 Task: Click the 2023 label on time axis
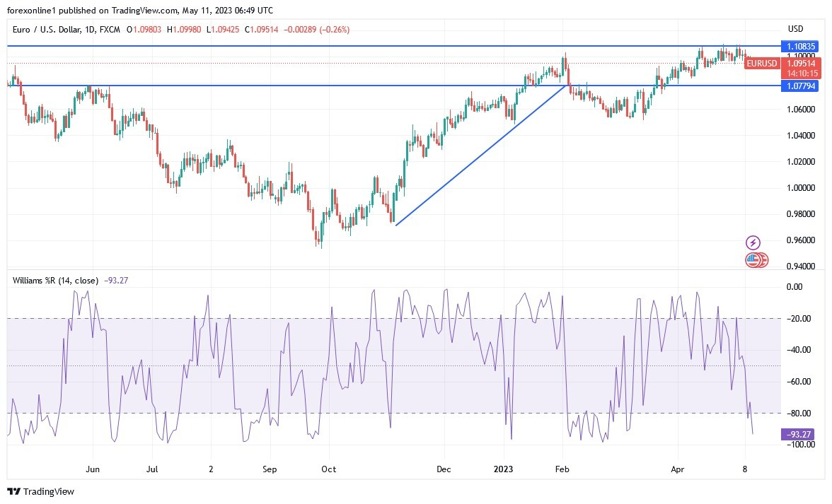pos(504,469)
